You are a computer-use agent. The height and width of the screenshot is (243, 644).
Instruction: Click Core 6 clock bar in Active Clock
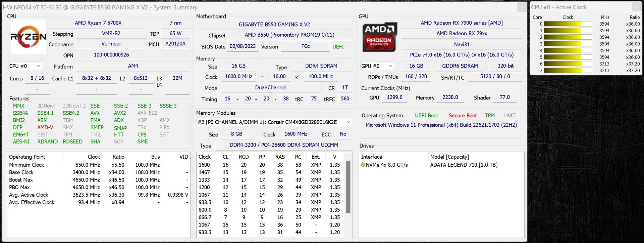[568, 64]
